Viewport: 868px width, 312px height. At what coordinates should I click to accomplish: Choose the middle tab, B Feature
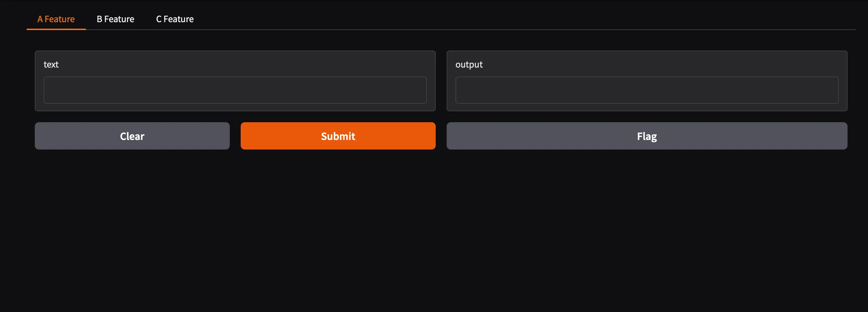click(115, 19)
